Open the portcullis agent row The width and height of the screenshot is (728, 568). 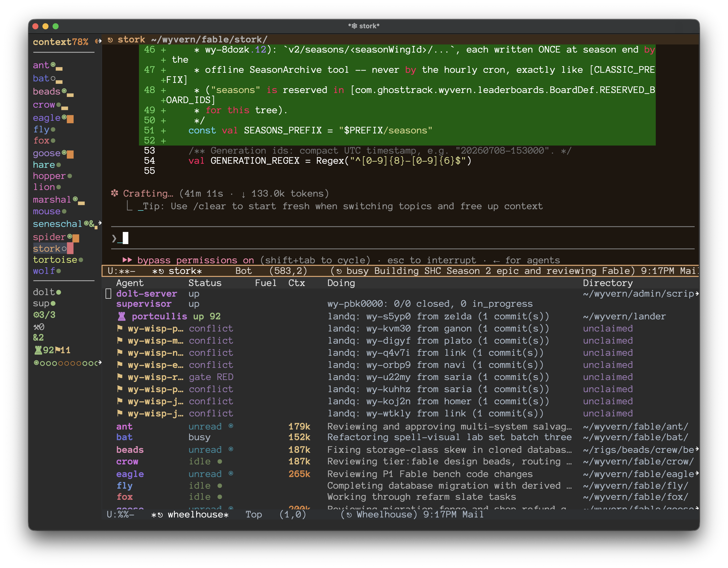[x=159, y=316]
